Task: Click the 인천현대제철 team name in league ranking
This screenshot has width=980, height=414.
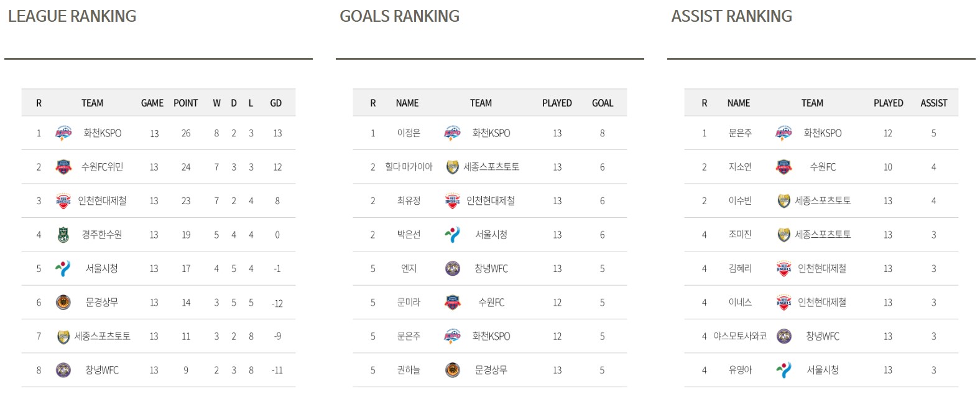Action: (x=102, y=201)
